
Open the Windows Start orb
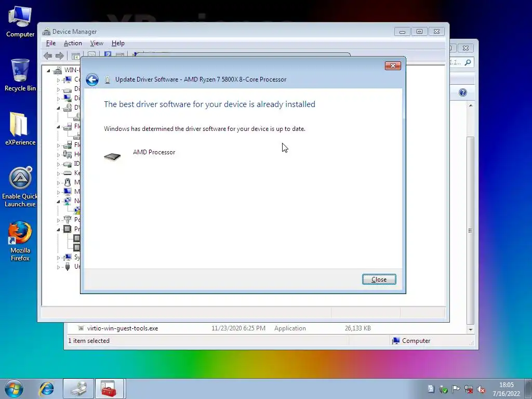point(14,389)
